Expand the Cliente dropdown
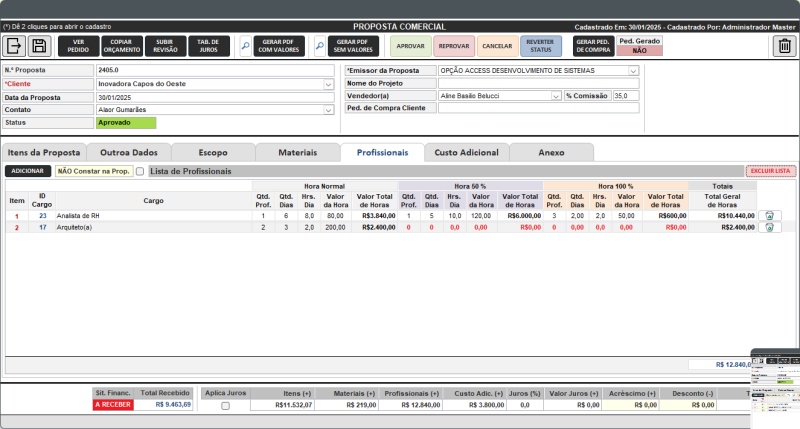Viewport: 800px width, 429px height. coord(328,84)
